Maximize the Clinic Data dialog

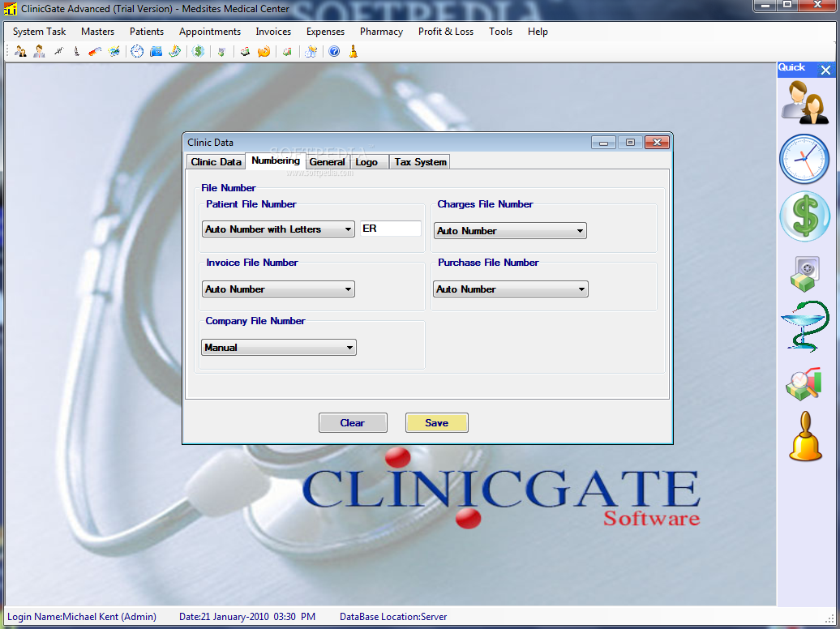coord(630,143)
